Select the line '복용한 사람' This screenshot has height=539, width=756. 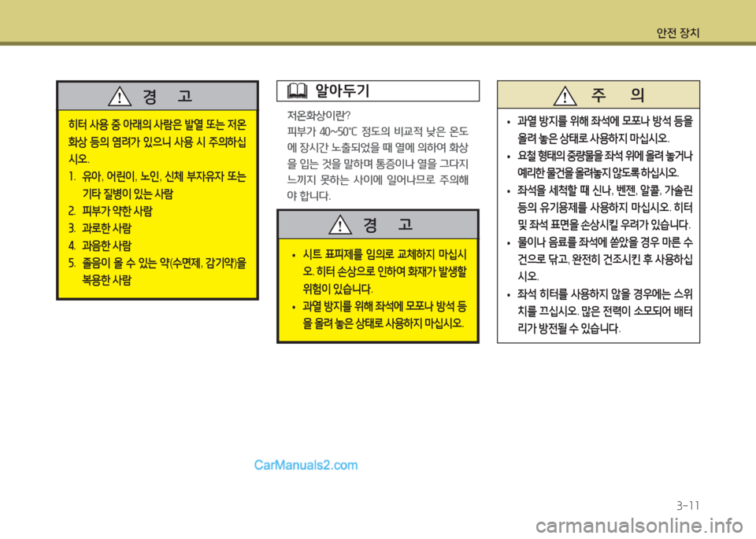tap(106, 280)
